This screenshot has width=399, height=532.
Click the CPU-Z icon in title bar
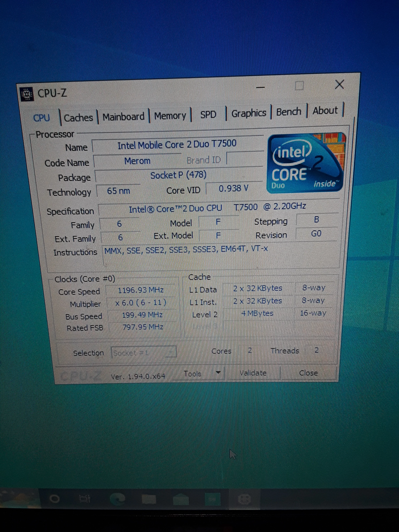click(27, 94)
